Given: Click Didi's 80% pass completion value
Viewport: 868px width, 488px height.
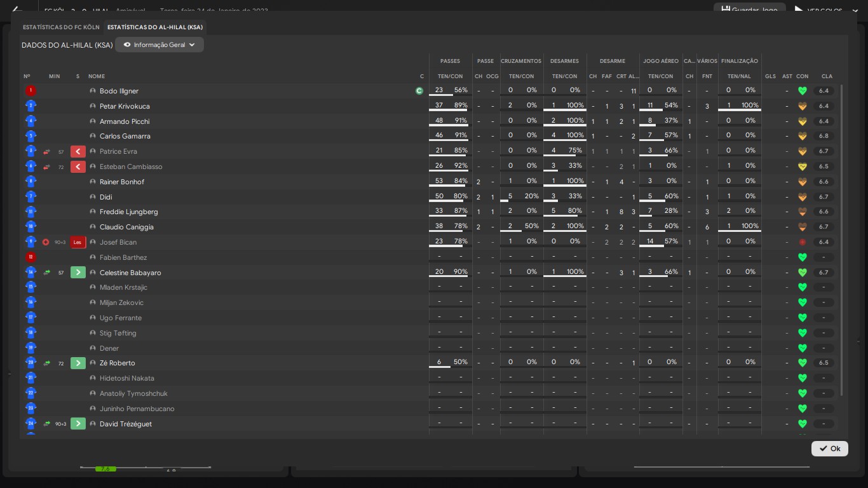Looking at the screenshot, I should 461,196.
